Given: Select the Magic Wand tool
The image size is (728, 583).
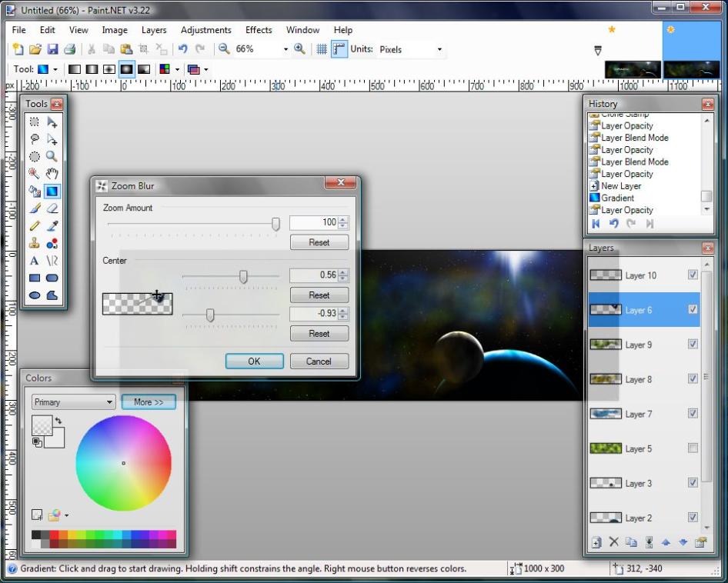Looking at the screenshot, I should tap(35, 174).
